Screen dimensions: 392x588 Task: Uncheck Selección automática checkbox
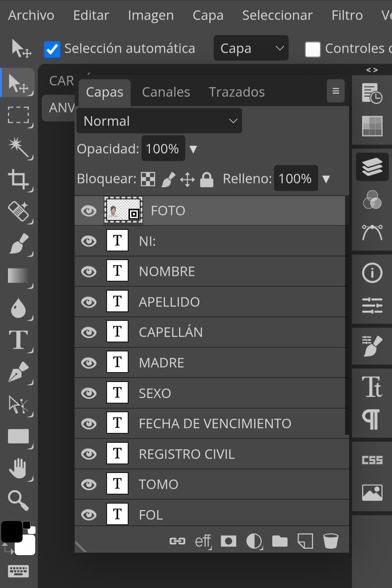52,49
